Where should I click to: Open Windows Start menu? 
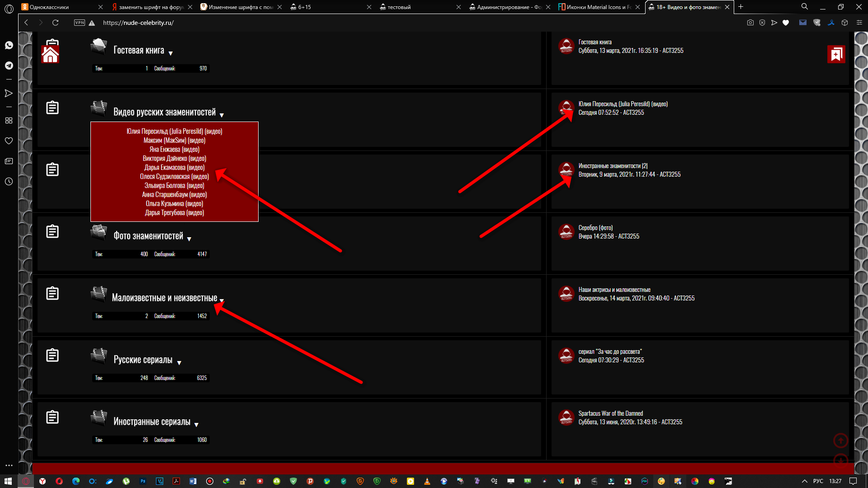tap(8, 481)
